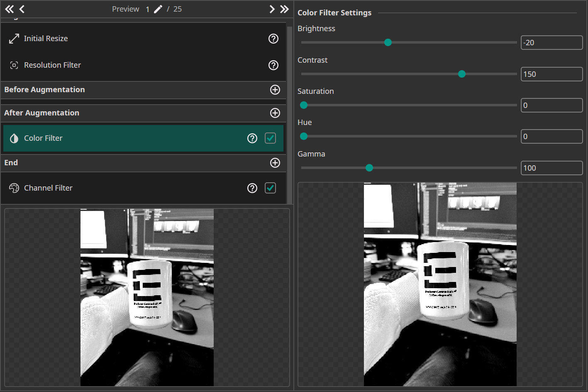Click the Color Filter droplet icon
Image resolution: width=588 pixels, height=392 pixels.
click(14, 138)
